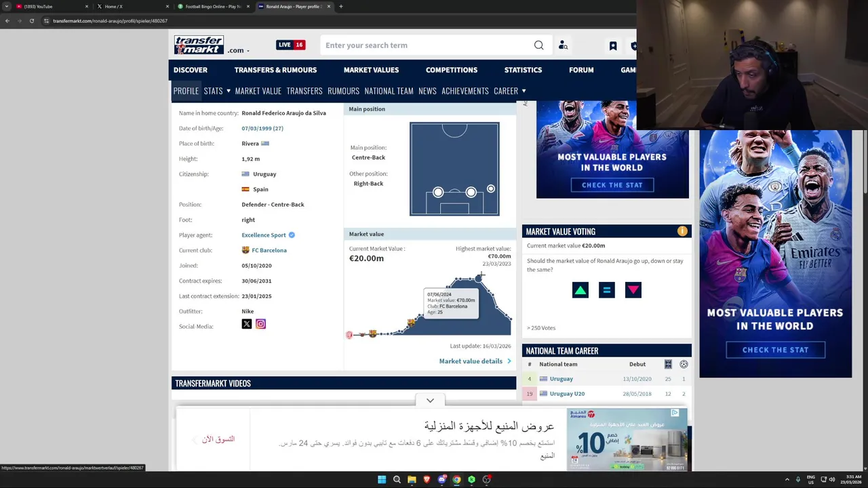The image size is (868, 488).
Task: Open Brave browser from taskbar
Action: (427, 480)
